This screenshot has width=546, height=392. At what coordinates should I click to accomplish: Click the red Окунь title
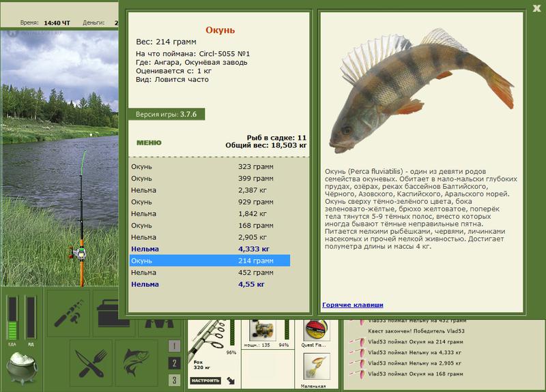pyautogui.click(x=220, y=30)
